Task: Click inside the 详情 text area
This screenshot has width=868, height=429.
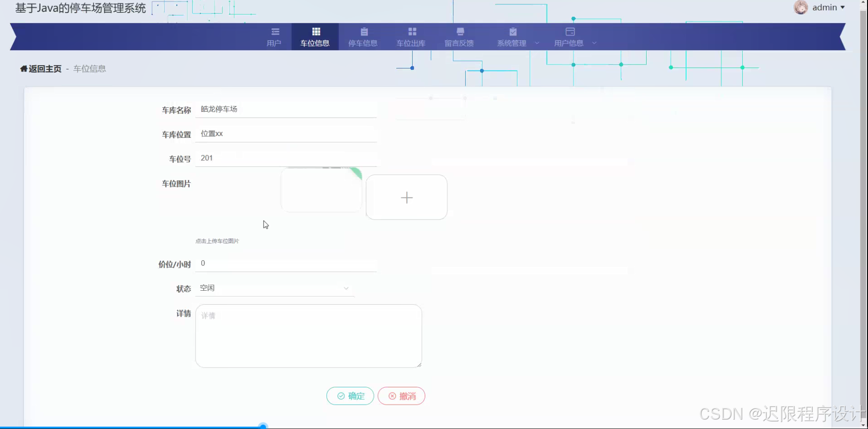Action: coord(308,336)
